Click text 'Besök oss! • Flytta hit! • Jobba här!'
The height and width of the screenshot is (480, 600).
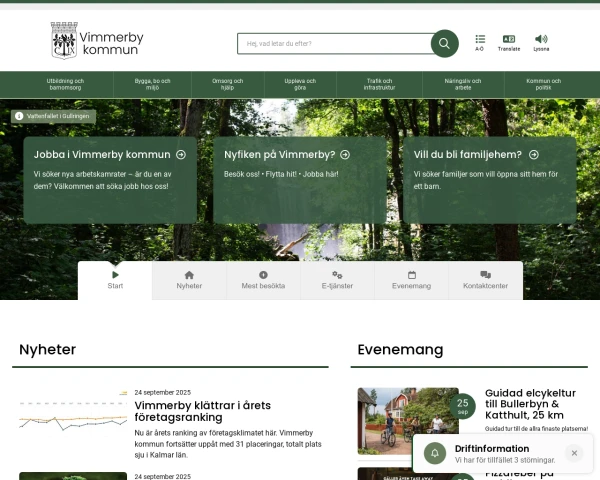[281, 174]
